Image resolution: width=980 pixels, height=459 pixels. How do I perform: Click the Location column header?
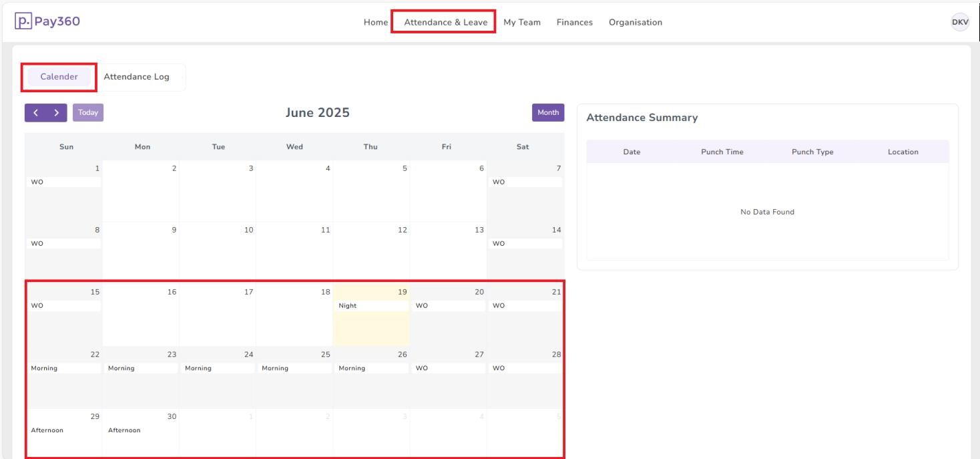point(903,152)
